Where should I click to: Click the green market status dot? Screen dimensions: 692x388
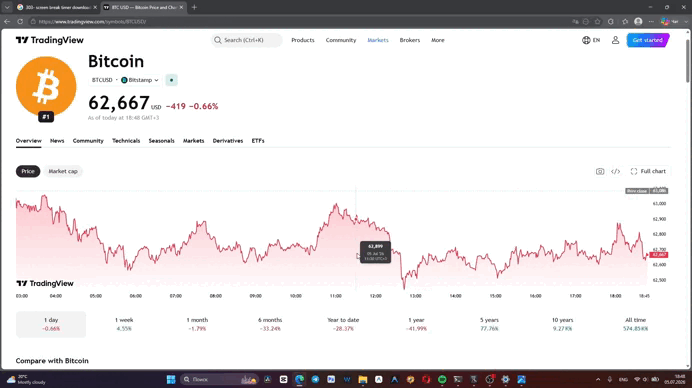point(171,80)
